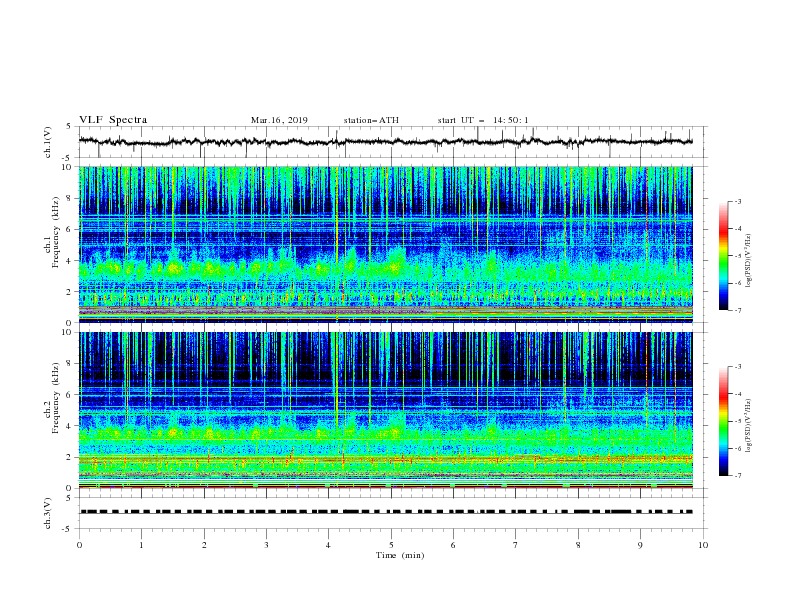This screenshot has width=792, height=612.
Task: Click the "start UT = 14:50:1" text
Action: click(x=483, y=120)
